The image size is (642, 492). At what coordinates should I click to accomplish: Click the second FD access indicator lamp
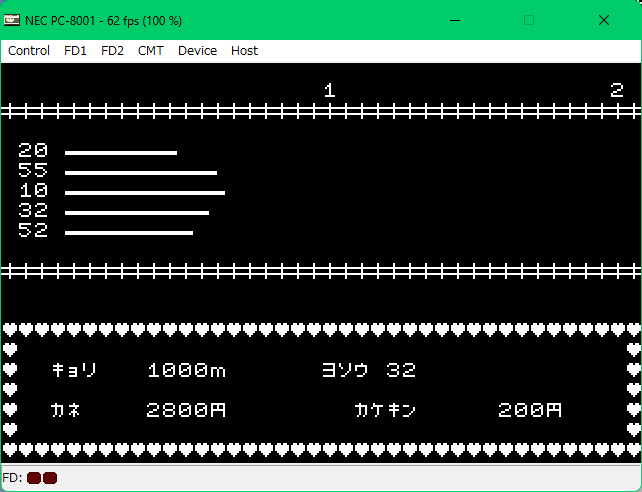coord(50,478)
